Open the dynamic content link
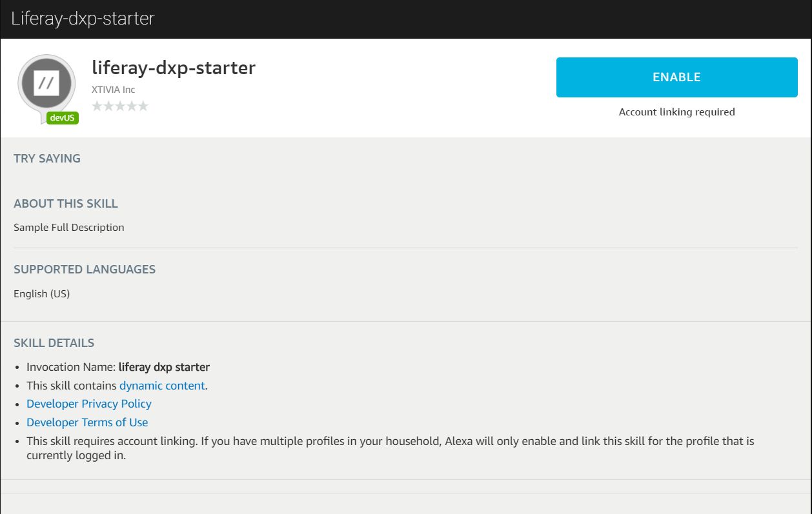 coord(162,386)
